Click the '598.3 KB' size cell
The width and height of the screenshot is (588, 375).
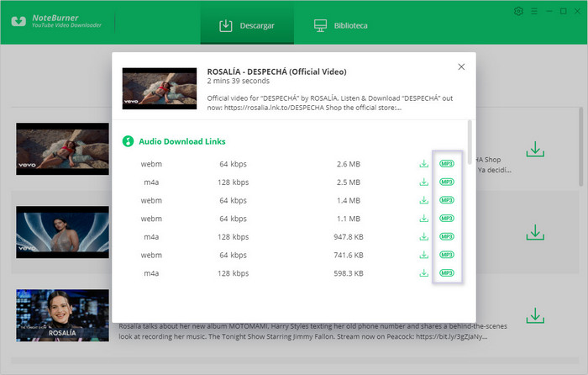[x=349, y=273]
